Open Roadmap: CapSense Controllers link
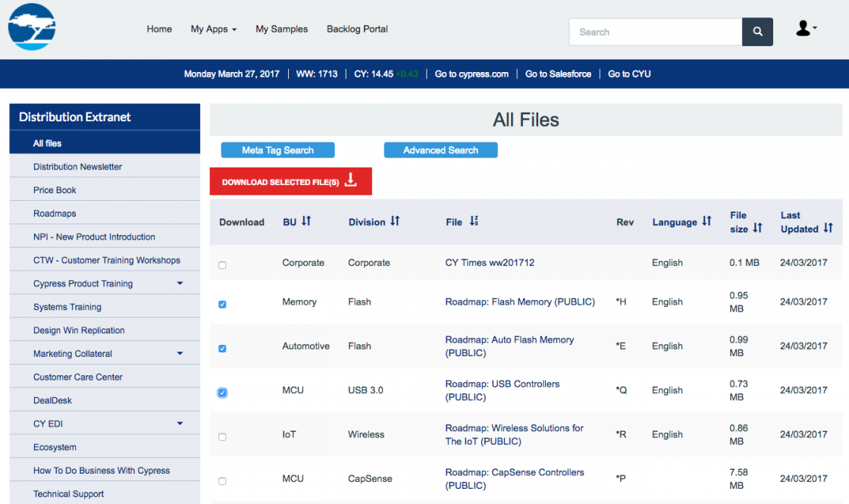This screenshot has width=849, height=504. (515, 478)
